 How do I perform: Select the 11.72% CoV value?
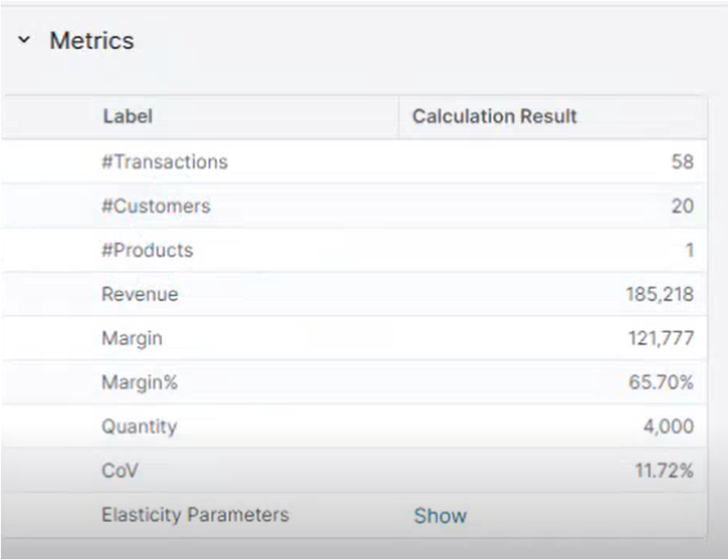(664, 470)
